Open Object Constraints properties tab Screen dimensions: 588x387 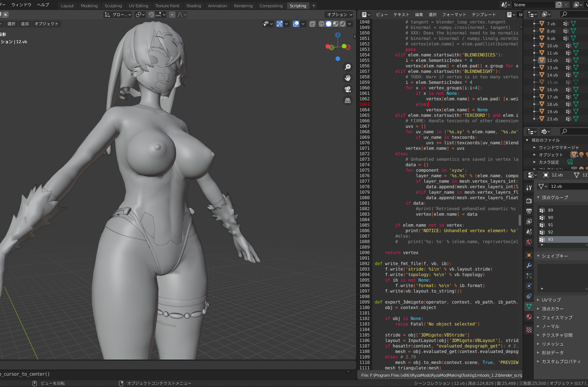coord(529,296)
